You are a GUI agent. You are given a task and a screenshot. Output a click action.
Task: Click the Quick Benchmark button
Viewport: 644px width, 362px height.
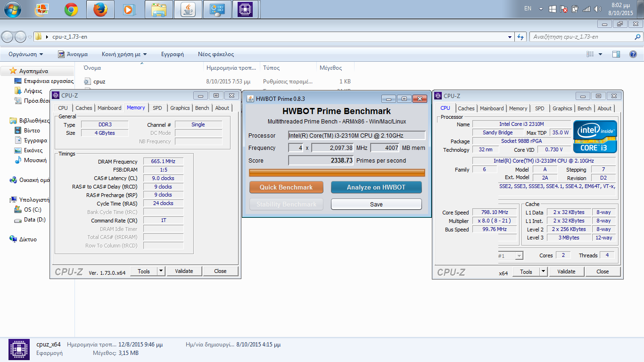pyautogui.click(x=286, y=187)
